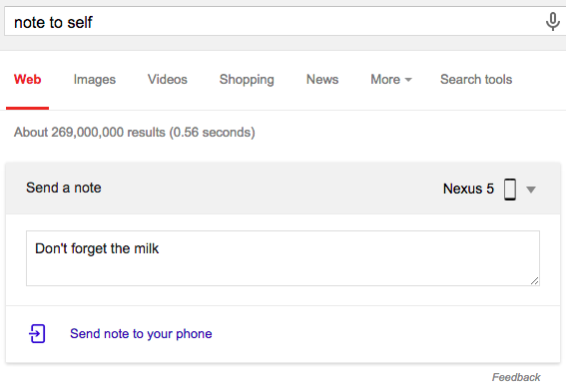Click the microphone voice search icon

552,21
